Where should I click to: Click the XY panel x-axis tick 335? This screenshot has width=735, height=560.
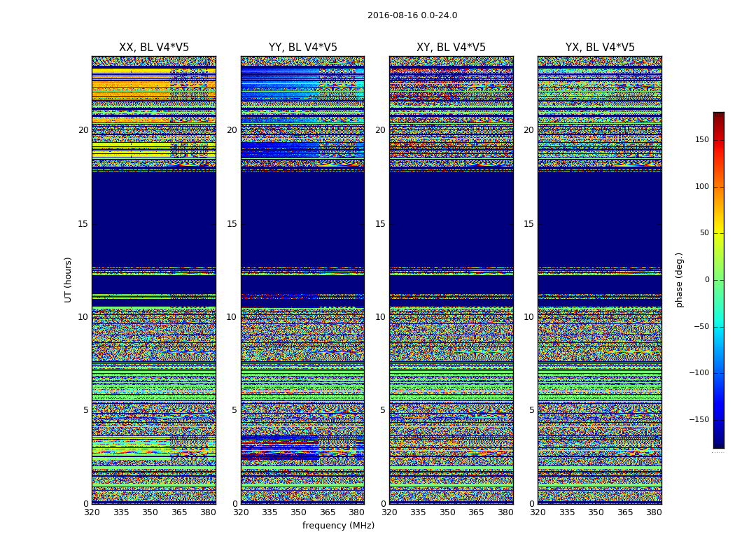tap(418, 512)
